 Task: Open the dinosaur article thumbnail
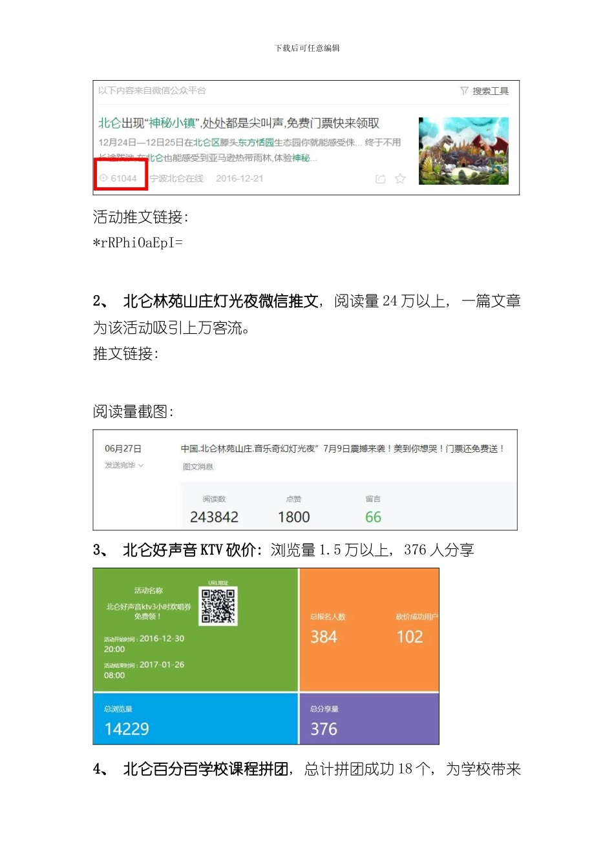(463, 151)
